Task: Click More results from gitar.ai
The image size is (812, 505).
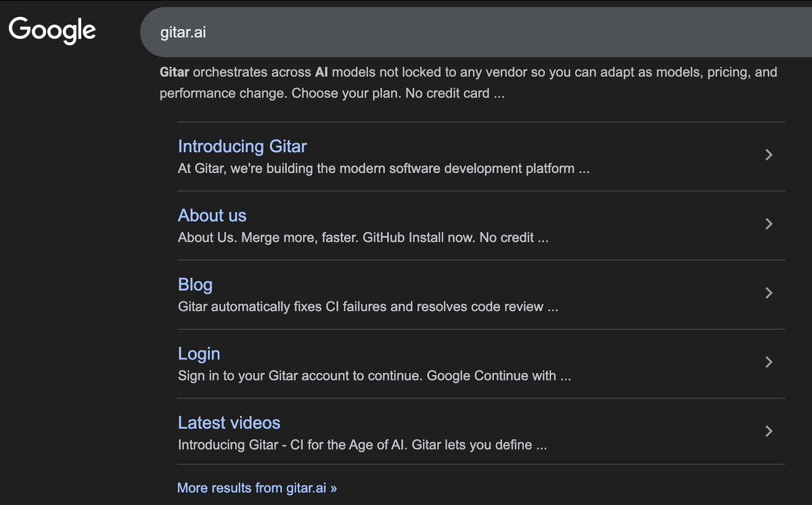Action: (257, 487)
